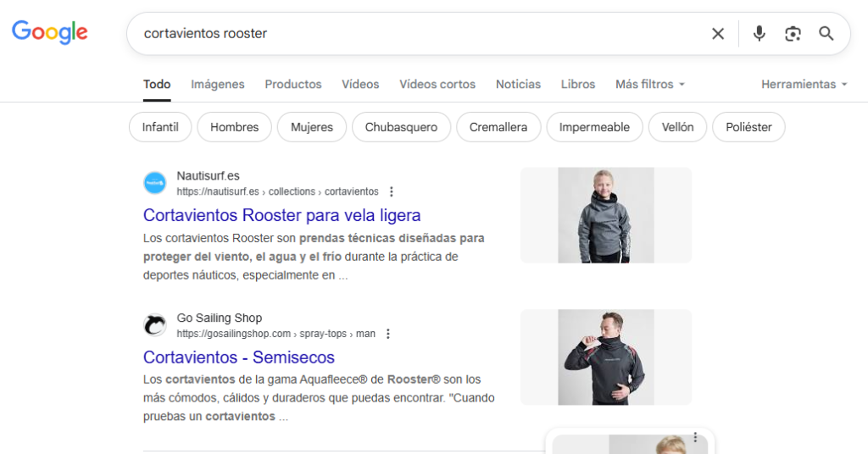Click the Go Sailing Shop site name
The height and width of the screenshot is (454, 868).
click(220, 318)
